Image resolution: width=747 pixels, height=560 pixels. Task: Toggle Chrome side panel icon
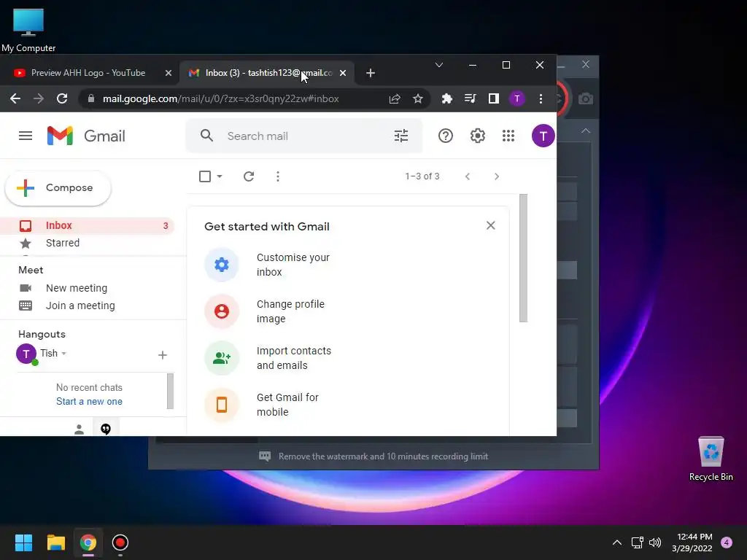pos(494,98)
